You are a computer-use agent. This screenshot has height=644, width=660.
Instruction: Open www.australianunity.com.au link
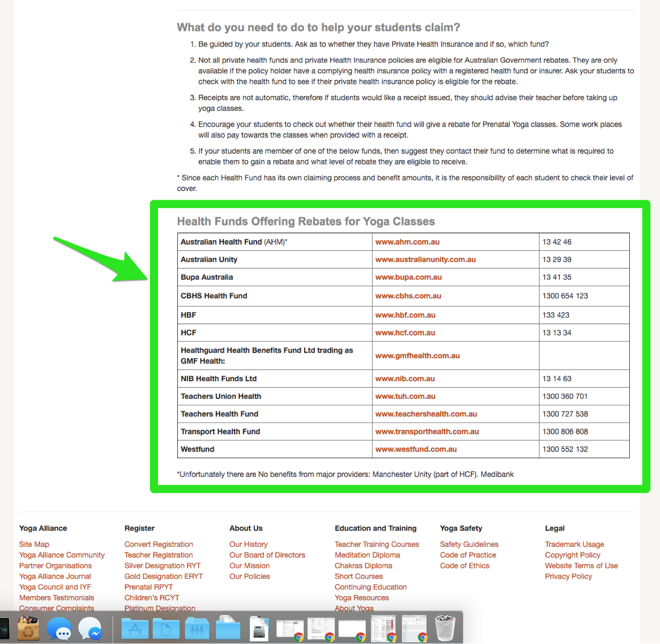[x=425, y=260]
